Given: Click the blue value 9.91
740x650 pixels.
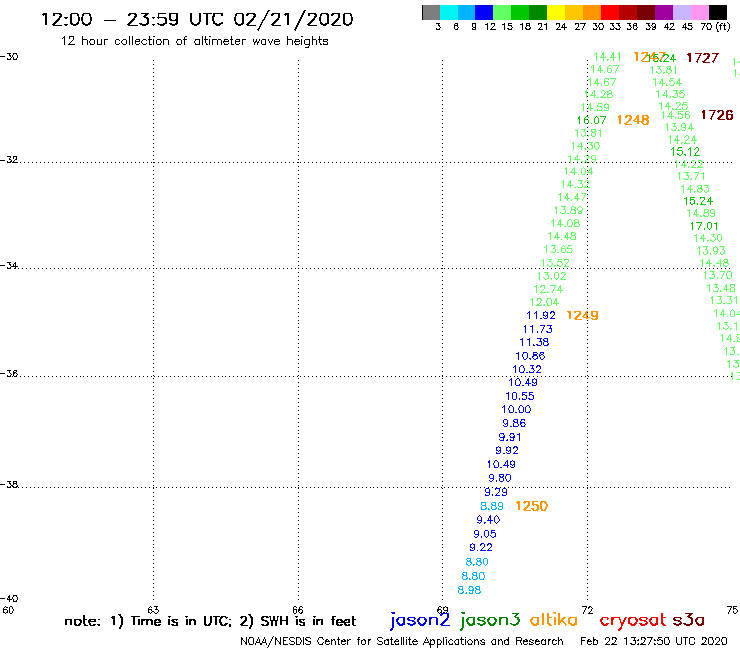Looking at the screenshot, I should click(x=510, y=437).
